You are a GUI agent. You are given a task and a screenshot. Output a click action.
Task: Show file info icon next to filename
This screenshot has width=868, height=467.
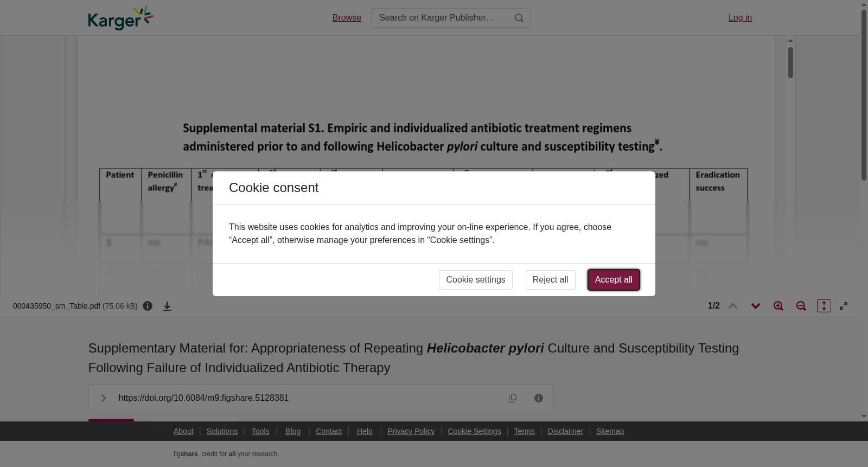(x=148, y=306)
